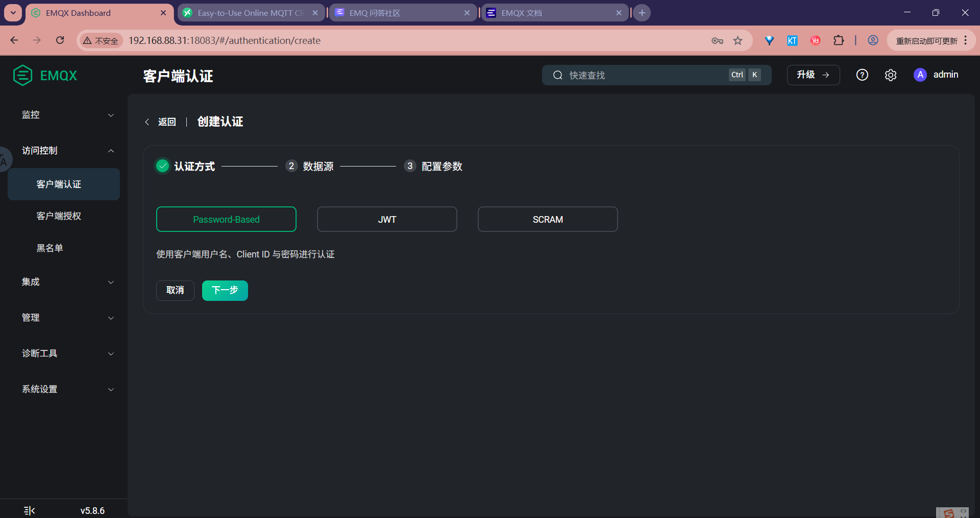This screenshot has width=980, height=518.
Task: Click the green checkmark step icon for 认证方式
Action: pos(162,166)
